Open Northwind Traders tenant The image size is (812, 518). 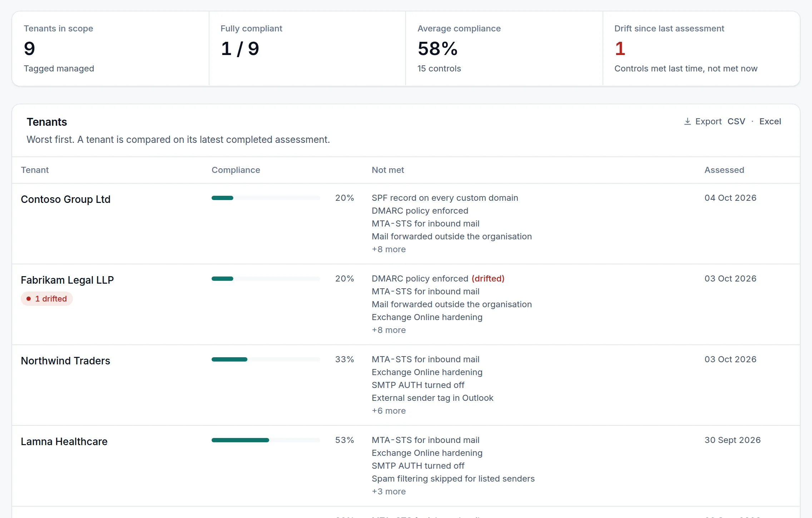[x=65, y=361]
